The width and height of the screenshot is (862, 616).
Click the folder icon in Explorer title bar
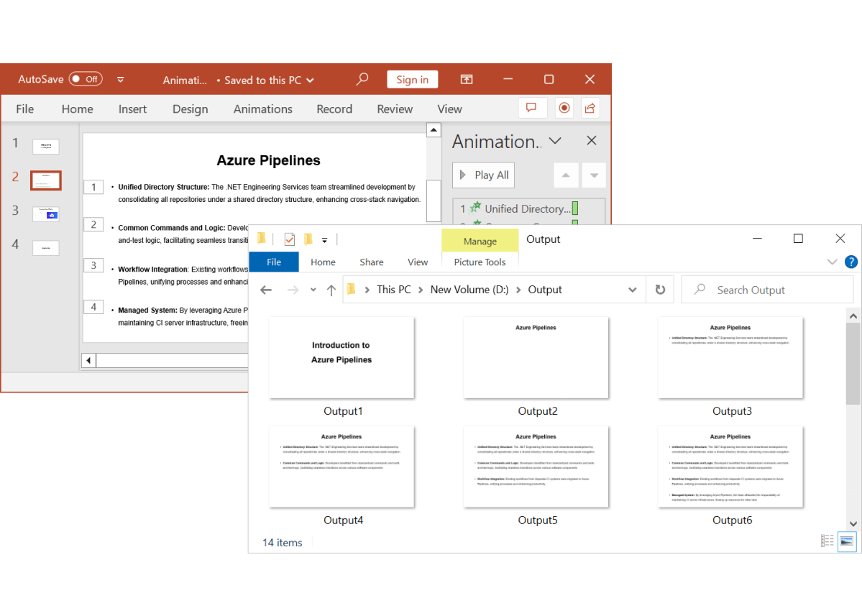tap(262, 239)
